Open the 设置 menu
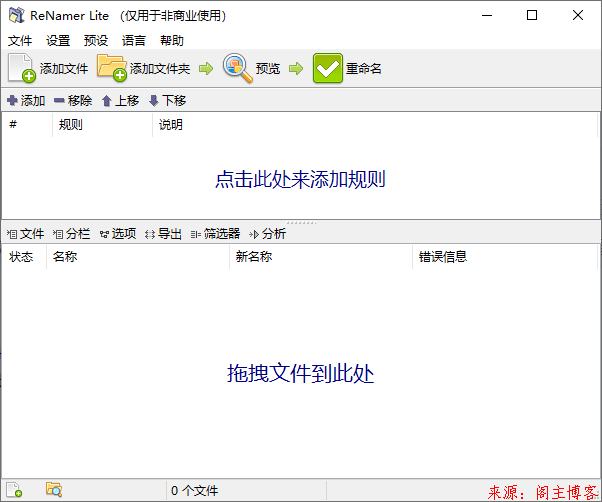 pyautogui.click(x=58, y=40)
